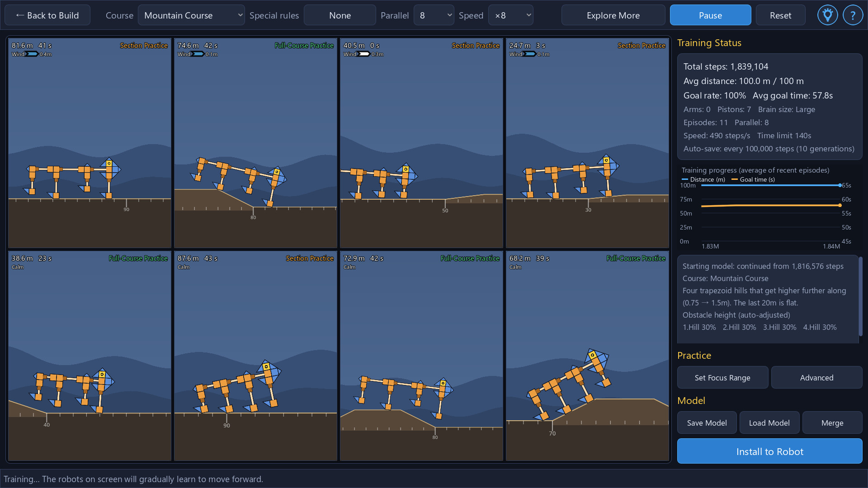Click the info panel scrollbar
The width and height of the screenshot is (868, 488).
pos(860,296)
